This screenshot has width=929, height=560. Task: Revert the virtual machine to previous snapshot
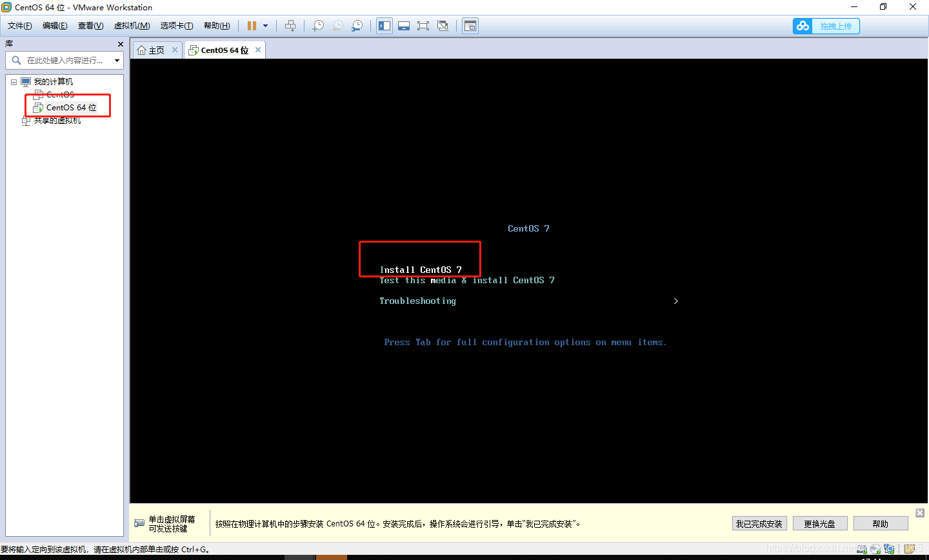337,26
